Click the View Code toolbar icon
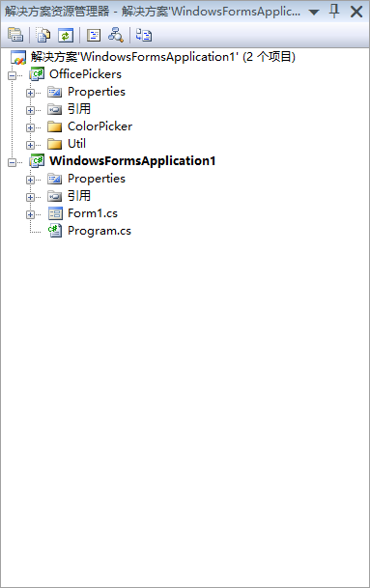Screen dimensions: 370x588 point(94,36)
